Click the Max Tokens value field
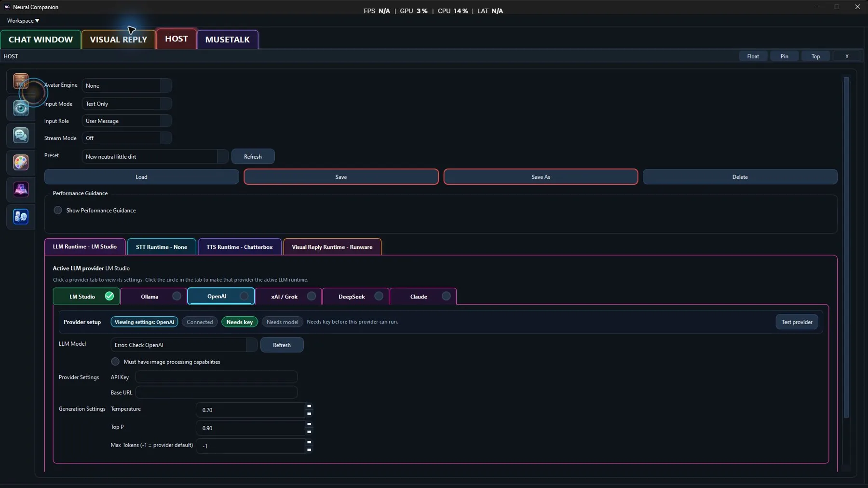 point(250,446)
